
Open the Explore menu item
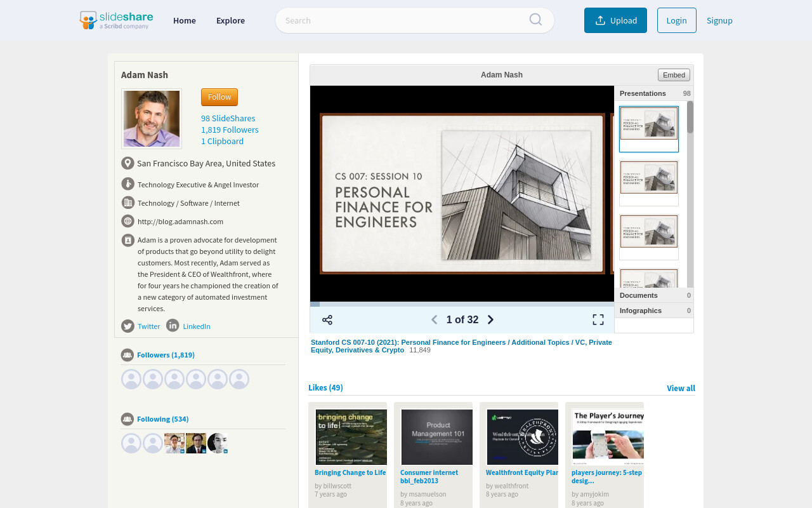(230, 20)
